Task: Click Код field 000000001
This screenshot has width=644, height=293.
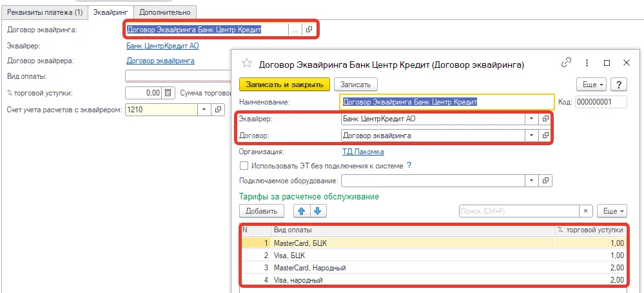Action: (x=601, y=102)
